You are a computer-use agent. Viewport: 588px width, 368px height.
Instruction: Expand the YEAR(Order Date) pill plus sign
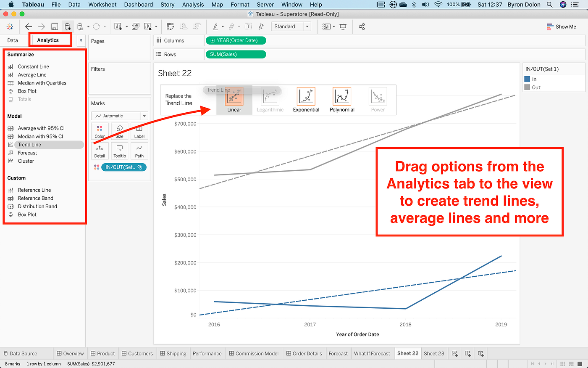(x=213, y=40)
